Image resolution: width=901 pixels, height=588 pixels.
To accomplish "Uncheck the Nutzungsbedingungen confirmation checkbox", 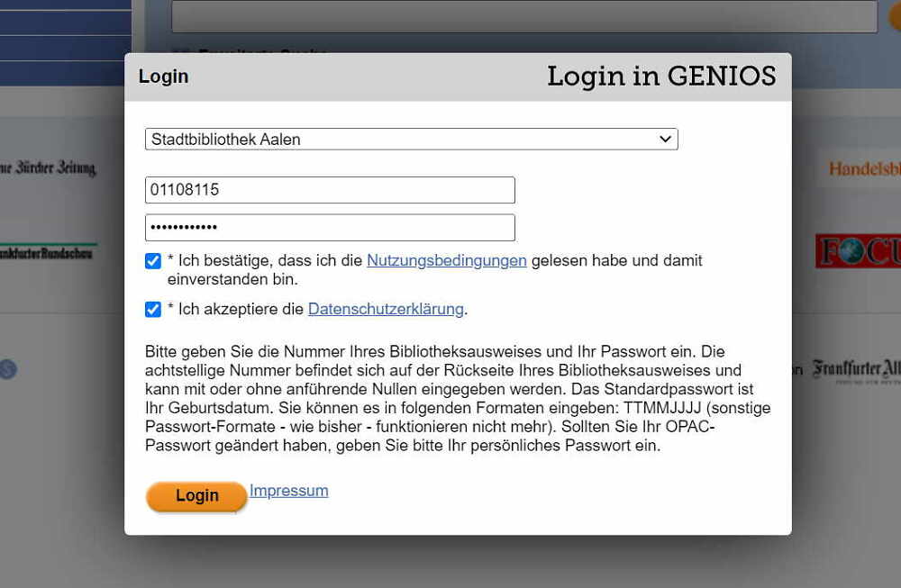I will (153, 261).
